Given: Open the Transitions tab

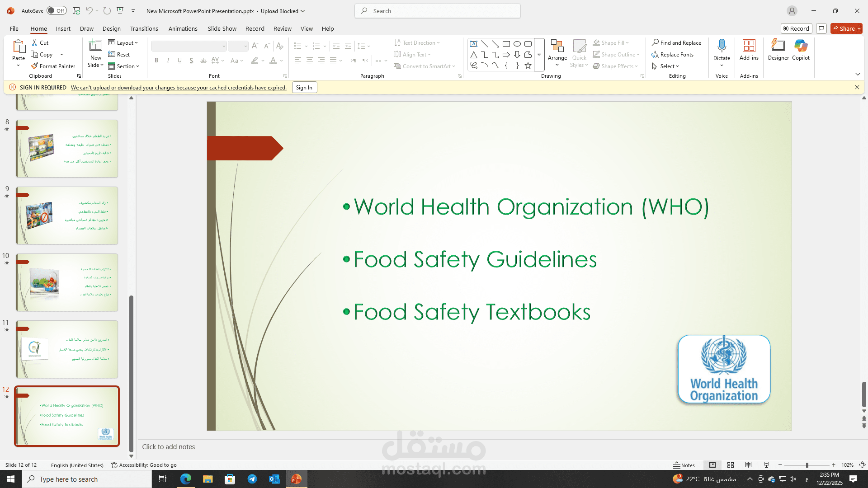Looking at the screenshot, I should [144, 28].
